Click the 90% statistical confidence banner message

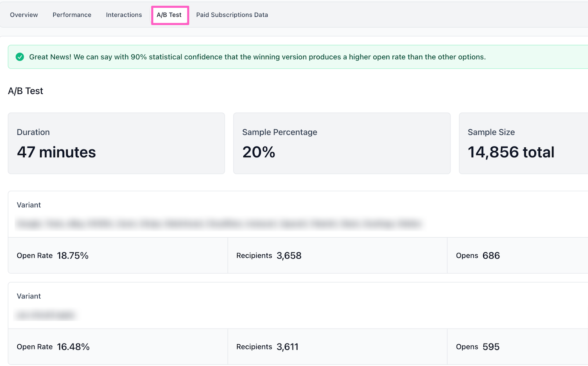point(257,57)
